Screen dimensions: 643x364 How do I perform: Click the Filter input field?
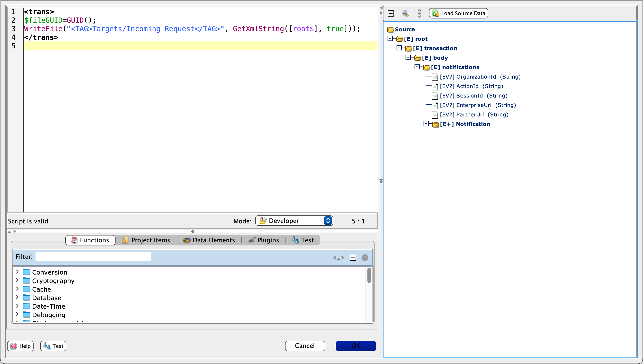[x=93, y=257]
